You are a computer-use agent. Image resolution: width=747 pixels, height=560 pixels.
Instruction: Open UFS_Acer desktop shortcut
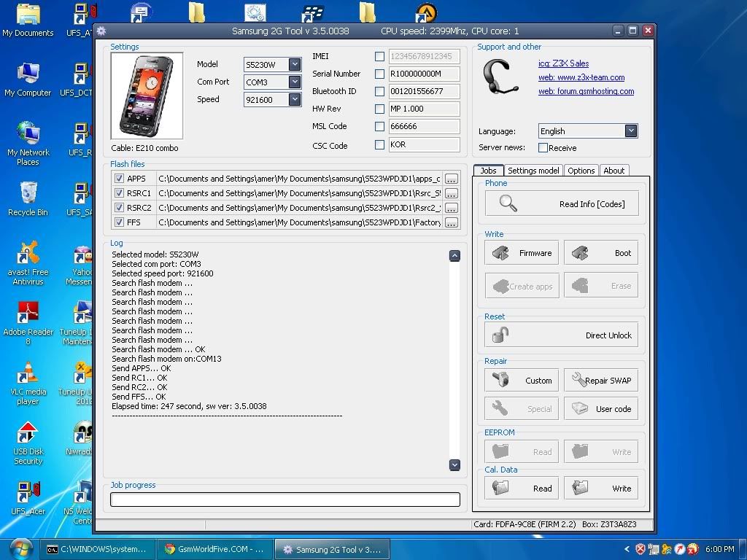point(28,498)
